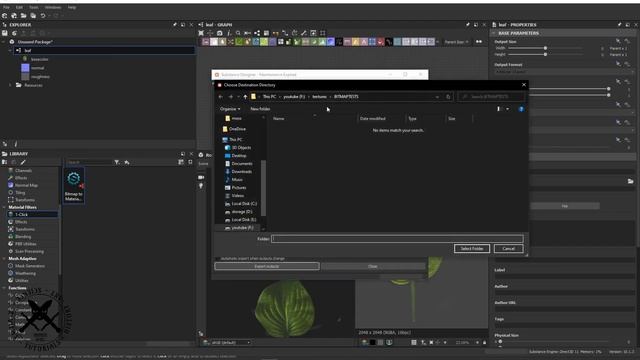Open the File menu
Image resolution: width=640 pixels, height=360 pixels.
(x=6, y=7)
